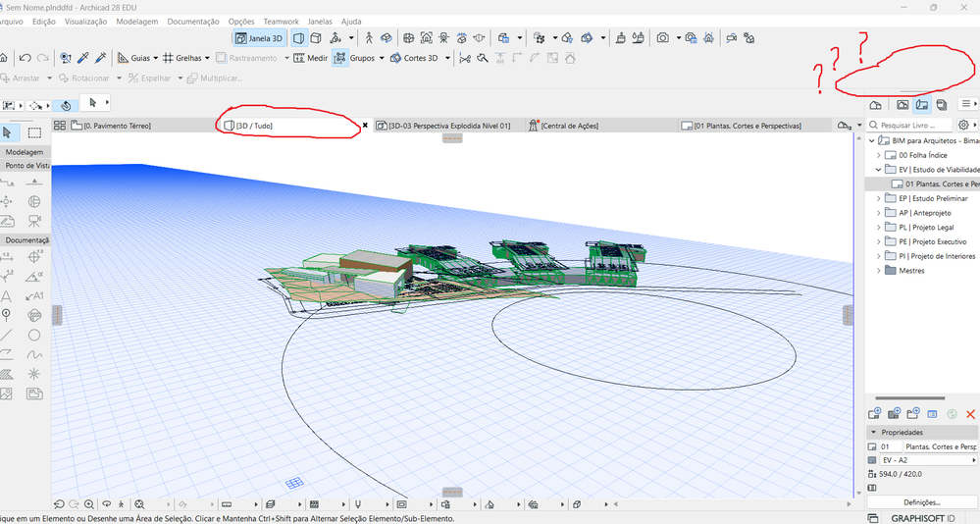Image resolution: width=980 pixels, height=524 pixels.
Task: Toggle the Janela 3D window button
Action: 260,38
